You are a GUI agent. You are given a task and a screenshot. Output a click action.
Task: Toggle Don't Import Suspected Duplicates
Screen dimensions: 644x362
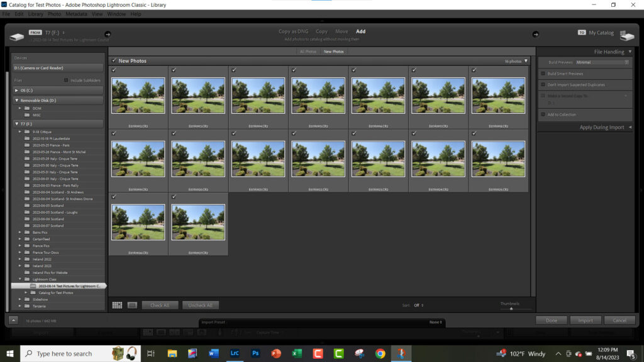(x=543, y=84)
